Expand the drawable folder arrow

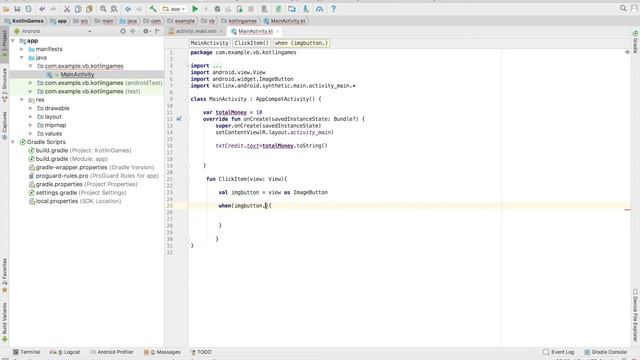point(31,108)
